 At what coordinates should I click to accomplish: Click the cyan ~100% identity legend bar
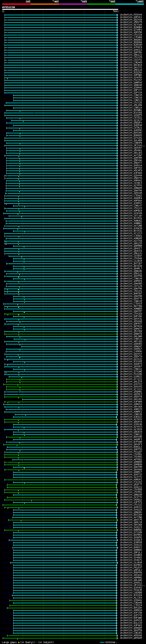pos(130,4)
